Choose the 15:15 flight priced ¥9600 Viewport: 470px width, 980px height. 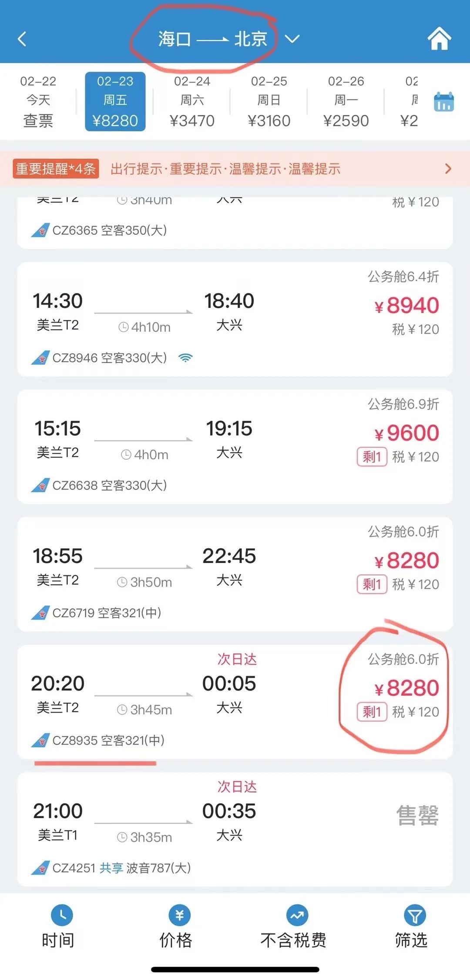tap(235, 447)
